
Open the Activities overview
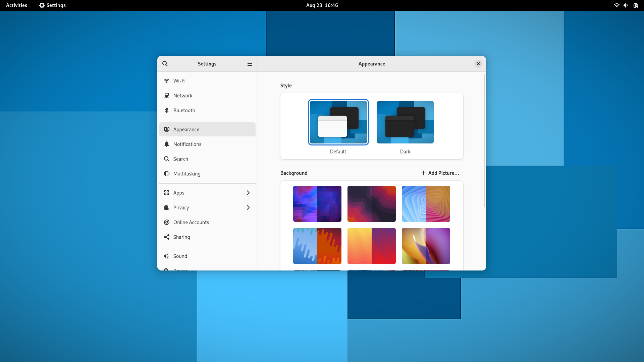[x=16, y=5]
